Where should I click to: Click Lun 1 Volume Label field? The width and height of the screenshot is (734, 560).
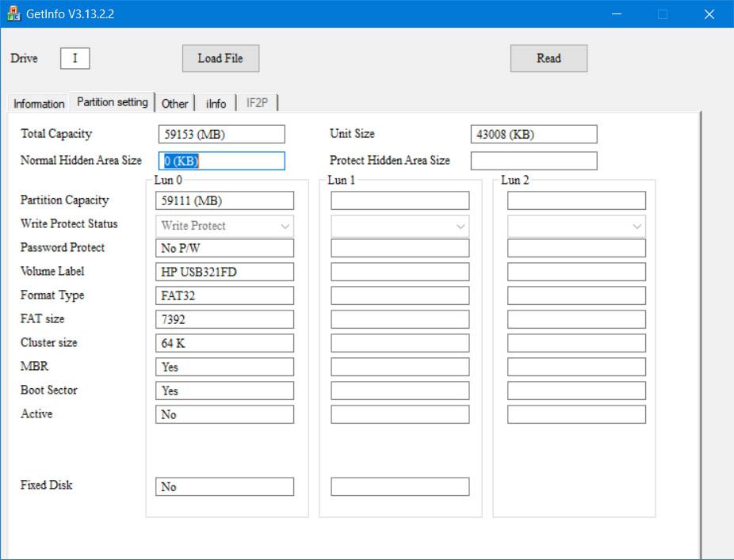[x=399, y=272]
